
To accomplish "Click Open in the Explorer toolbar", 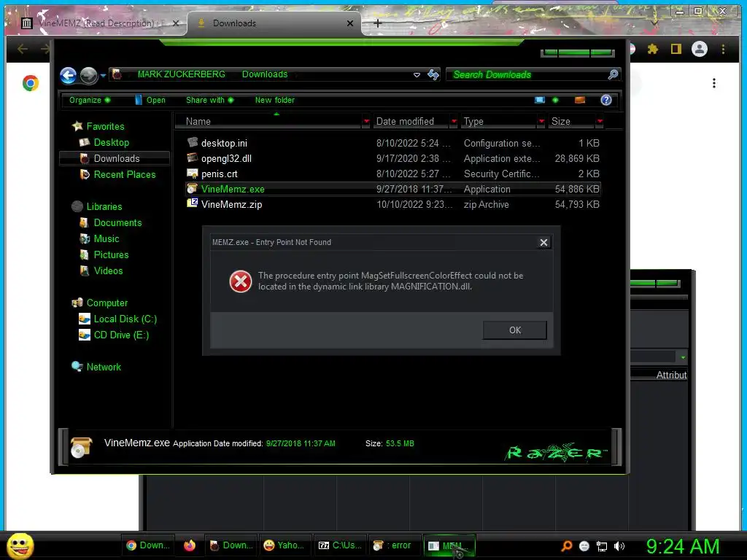I will click(150, 100).
